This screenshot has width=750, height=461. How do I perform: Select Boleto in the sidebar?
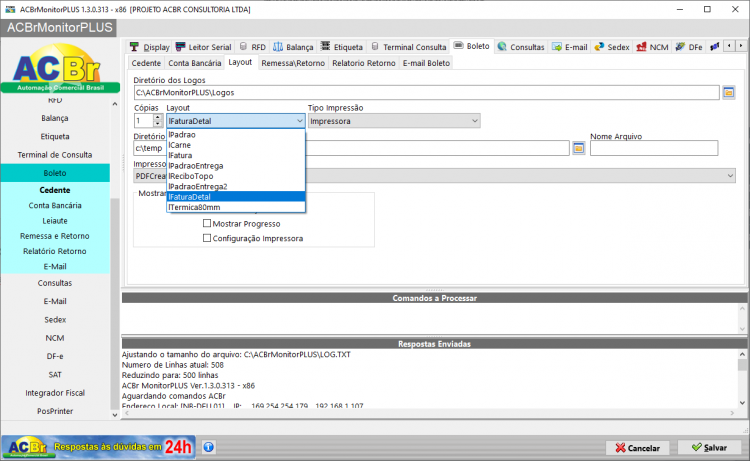(55, 173)
